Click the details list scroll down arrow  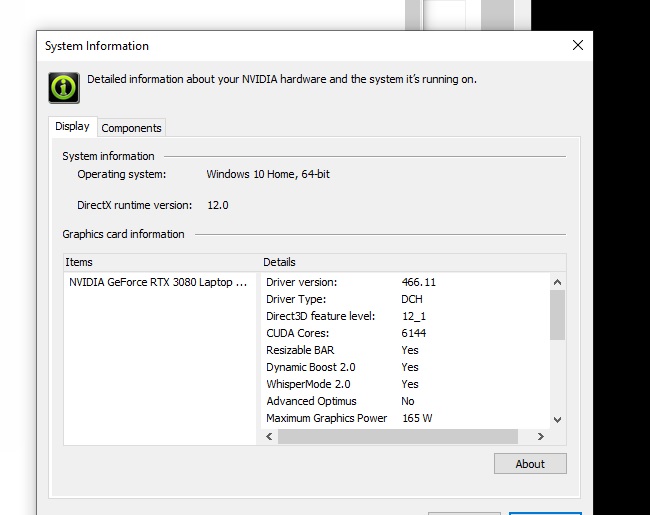tap(557, 420)
